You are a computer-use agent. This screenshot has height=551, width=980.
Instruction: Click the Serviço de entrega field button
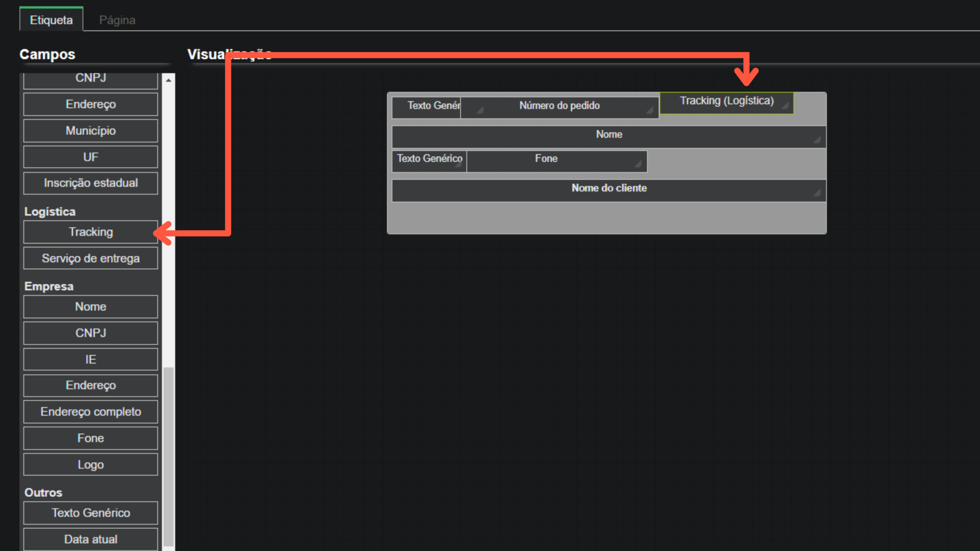click(90, 258)
